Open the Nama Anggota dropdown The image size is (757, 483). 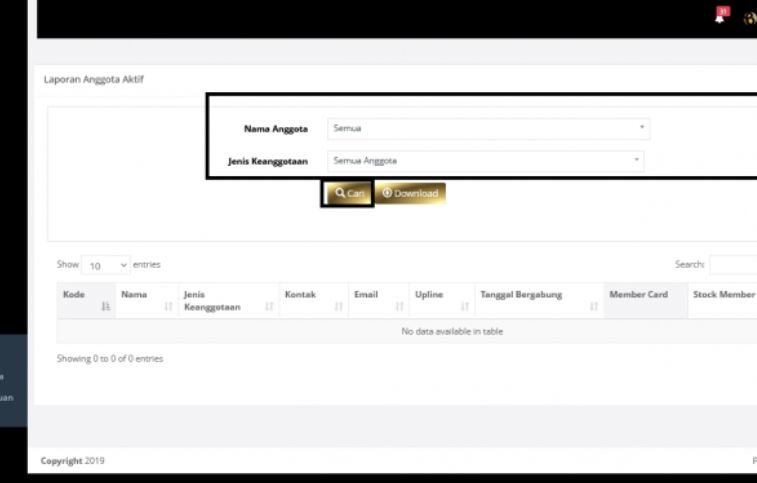tap(488, 129)
